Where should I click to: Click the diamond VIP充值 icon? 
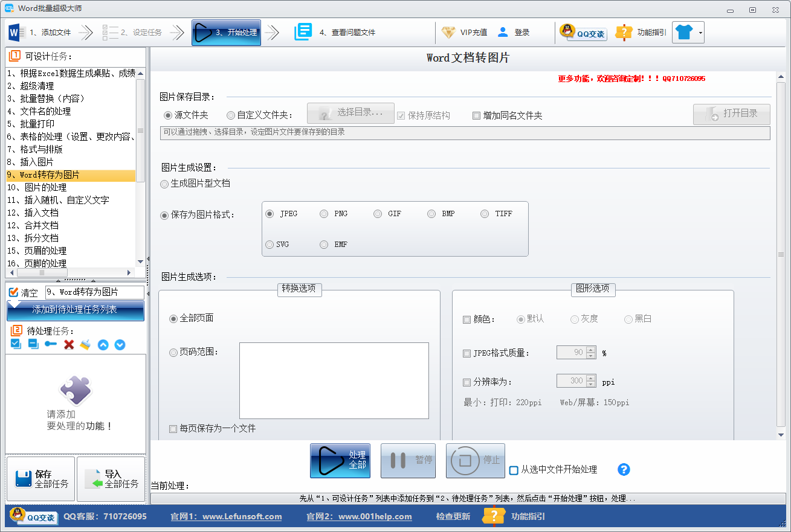[x=448, y=33]
